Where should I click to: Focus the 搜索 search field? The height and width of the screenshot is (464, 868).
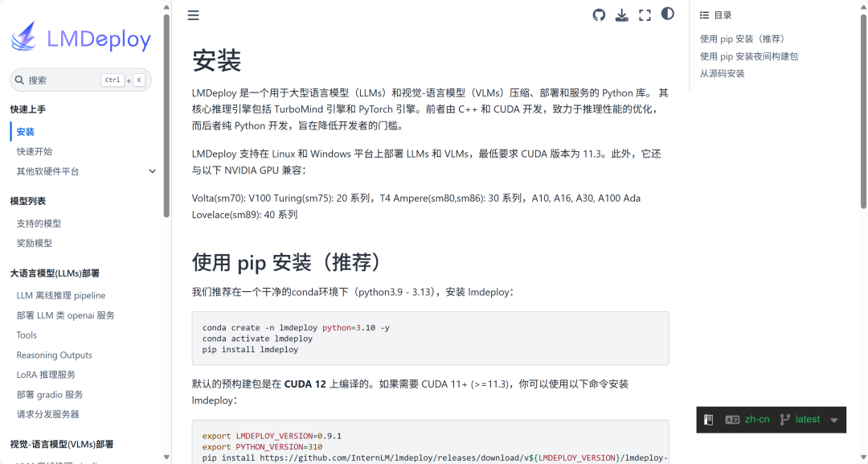[81, 80]
